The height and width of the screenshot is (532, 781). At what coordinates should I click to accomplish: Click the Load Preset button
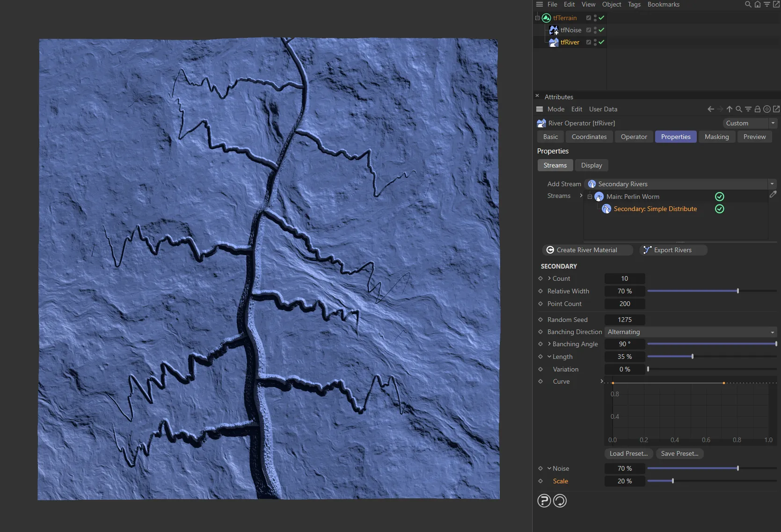(x=628, y=453)
